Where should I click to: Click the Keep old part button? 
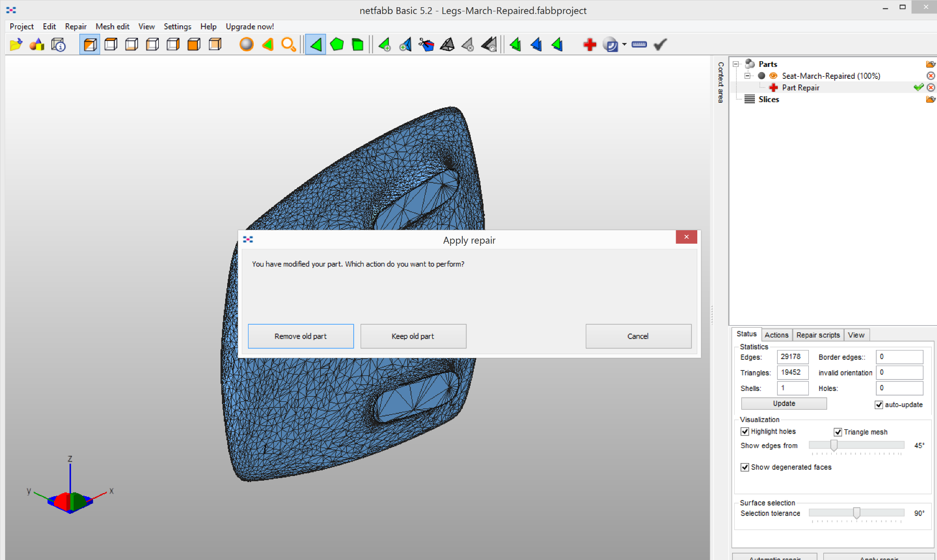tap(413, 336)
